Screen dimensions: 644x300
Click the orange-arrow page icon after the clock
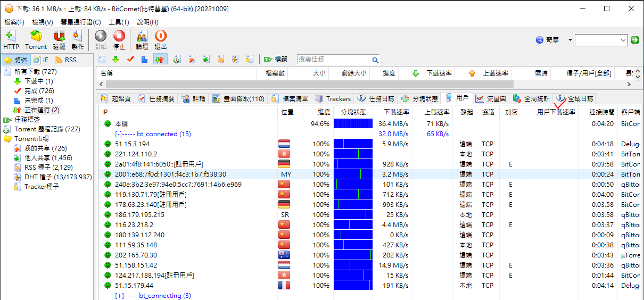[192, 59]
